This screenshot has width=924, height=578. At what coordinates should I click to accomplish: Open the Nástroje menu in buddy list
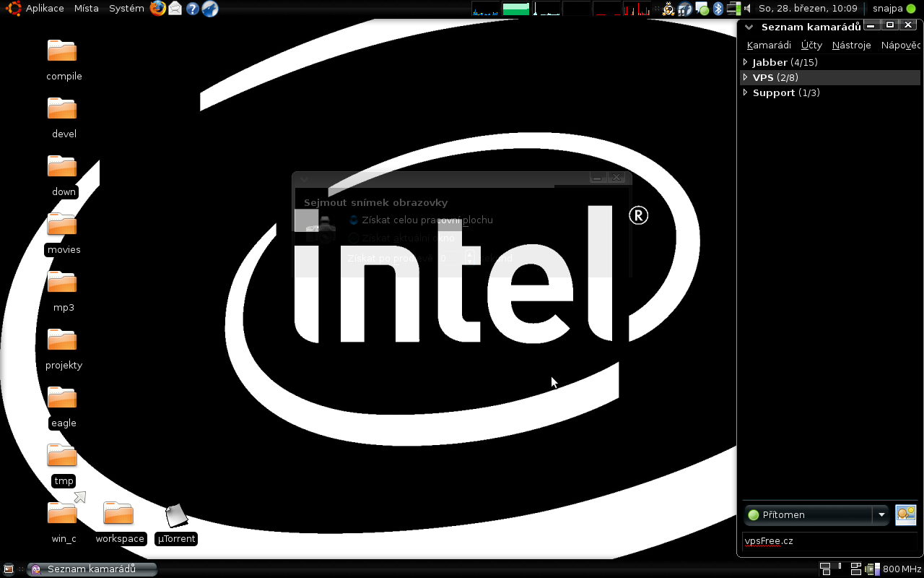click(x=851, y=45)
